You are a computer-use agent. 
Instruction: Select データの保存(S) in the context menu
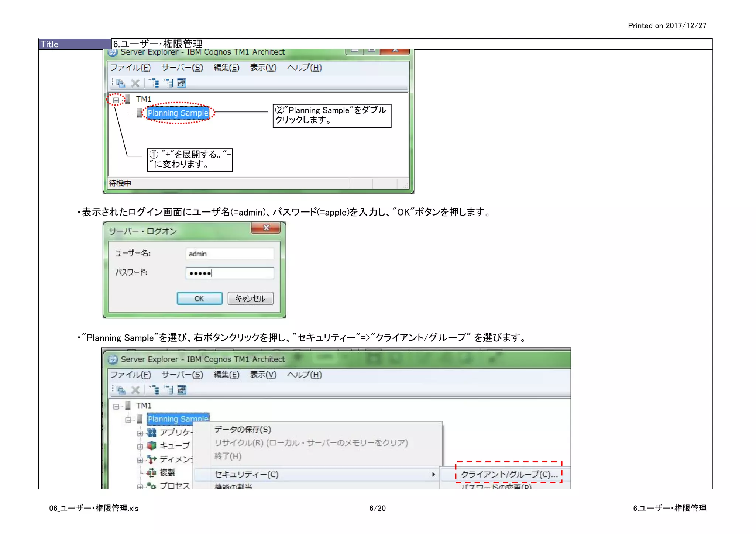tap(243, 429)
